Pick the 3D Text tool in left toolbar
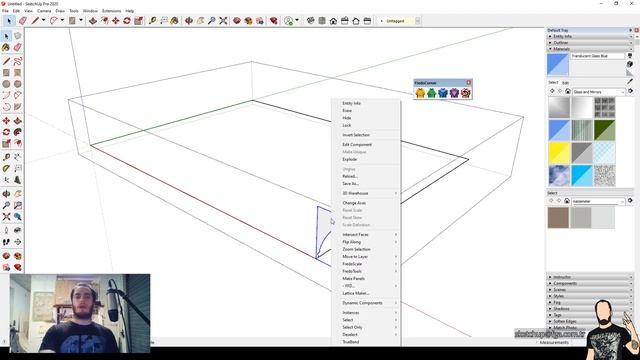This screenshot has width=640, height=360. point(18,180)
